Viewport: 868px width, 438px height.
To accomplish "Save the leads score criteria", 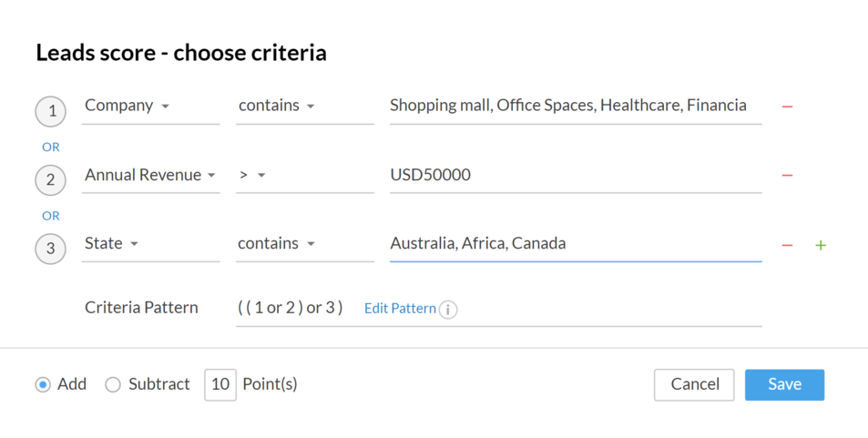I will [784, 384].
